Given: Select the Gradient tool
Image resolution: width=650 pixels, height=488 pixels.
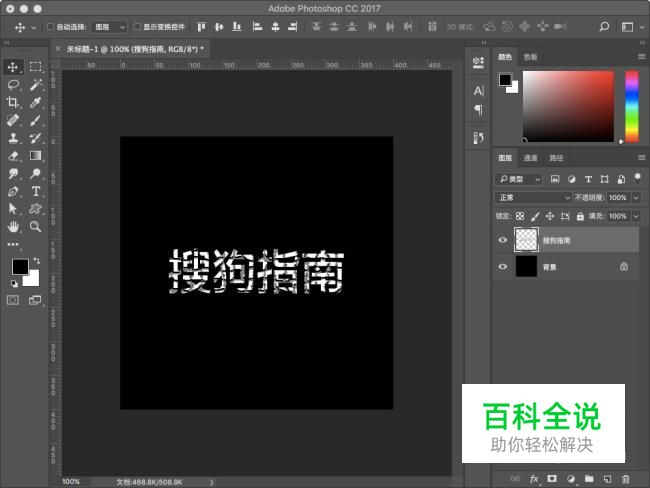Looking at the screenshot, I should pyautogui.click(x=35, y=156).
